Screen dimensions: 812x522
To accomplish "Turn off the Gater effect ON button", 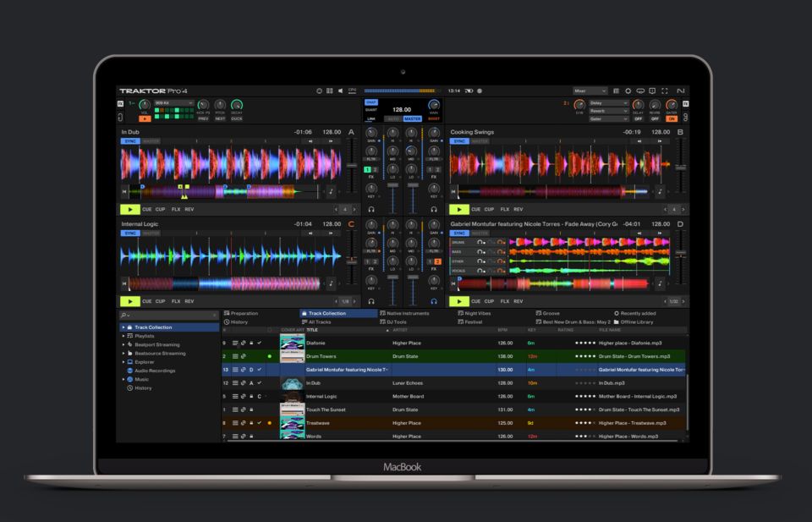I will 672,118.
